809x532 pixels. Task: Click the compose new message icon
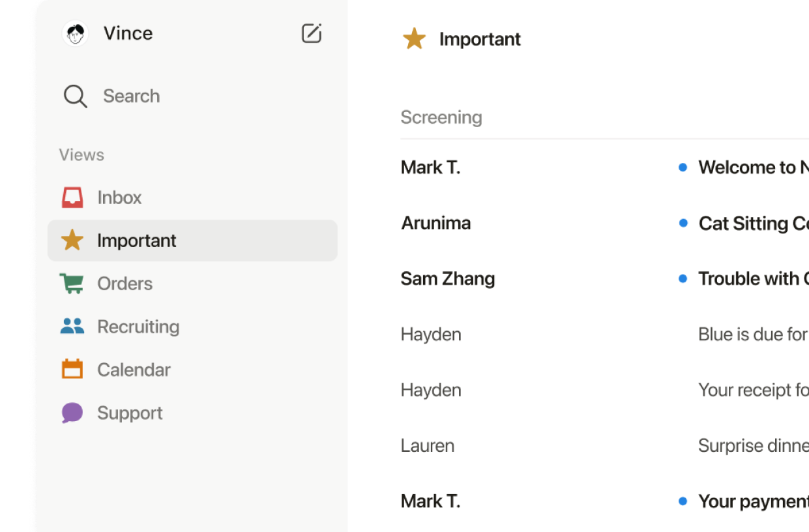(312, 33)
